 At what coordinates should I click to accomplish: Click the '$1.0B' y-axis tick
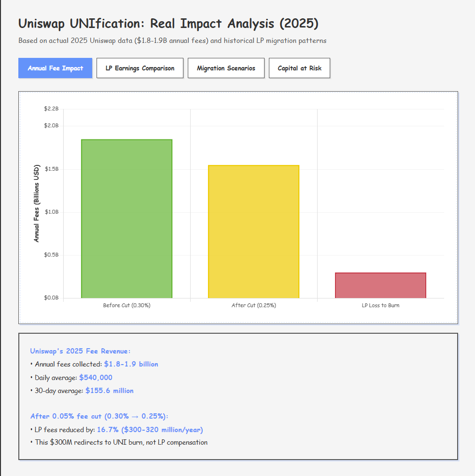click(52, 212)
